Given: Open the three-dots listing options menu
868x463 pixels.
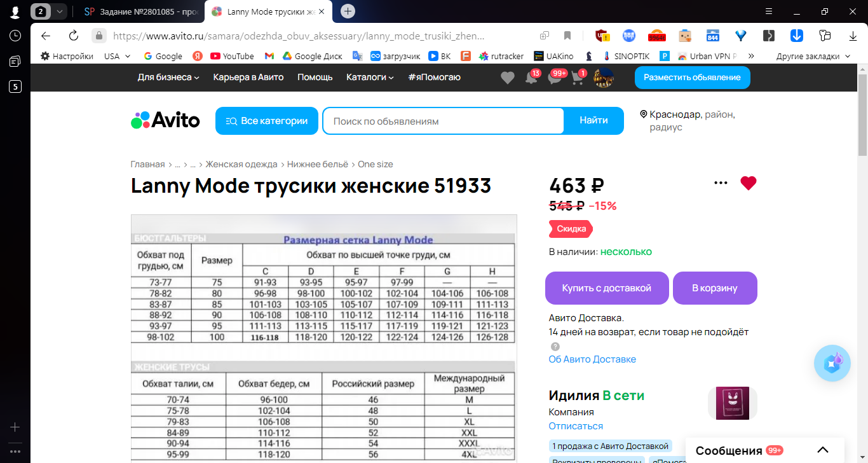Looking at the screenshot, I should tap(721, 183).
